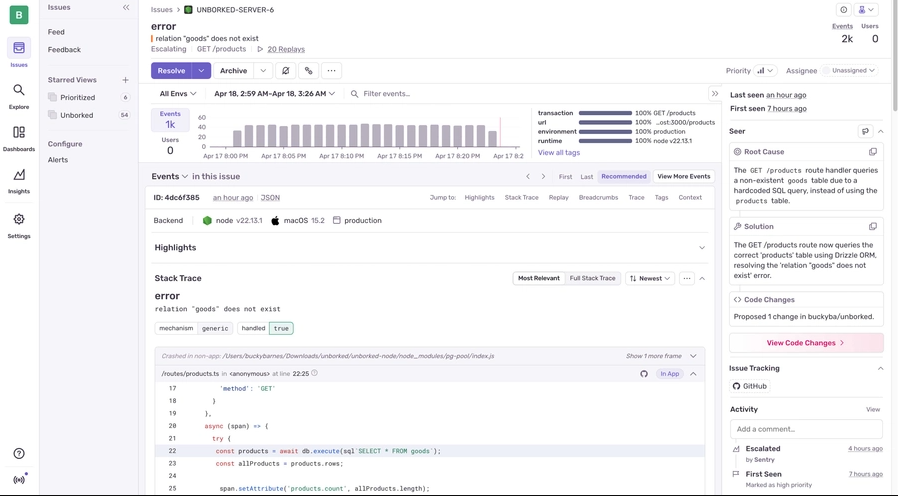Click the View Code Changes button
898x496 pixels.
click(805, 343)
